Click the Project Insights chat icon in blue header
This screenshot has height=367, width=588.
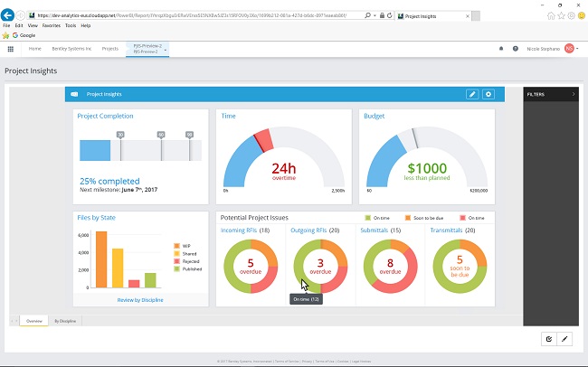coord(74,94)
